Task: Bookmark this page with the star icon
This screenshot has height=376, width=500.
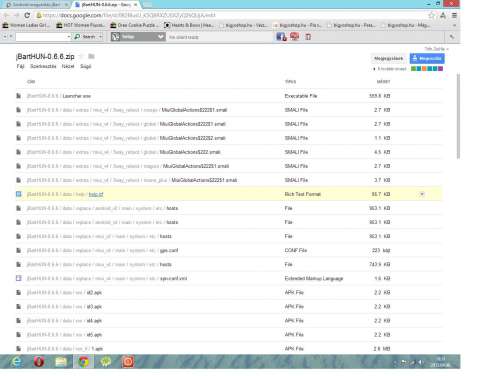Action: coord(432,15)
